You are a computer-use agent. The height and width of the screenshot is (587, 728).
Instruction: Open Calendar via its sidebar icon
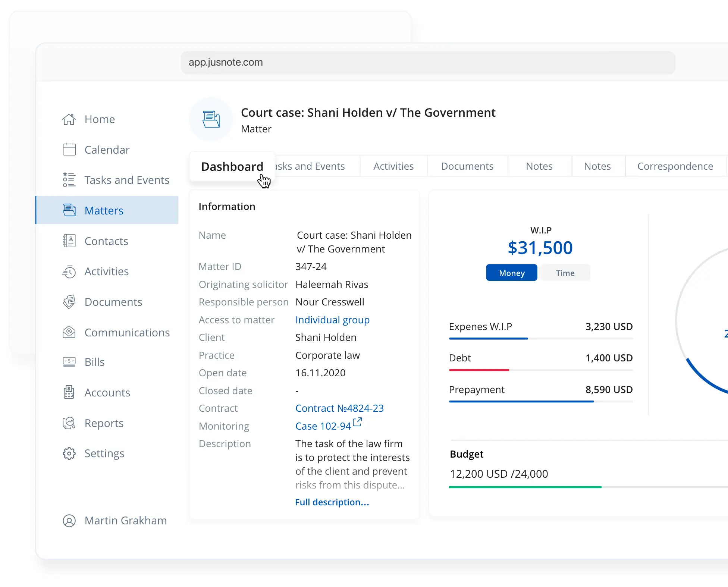coord(69,150)
